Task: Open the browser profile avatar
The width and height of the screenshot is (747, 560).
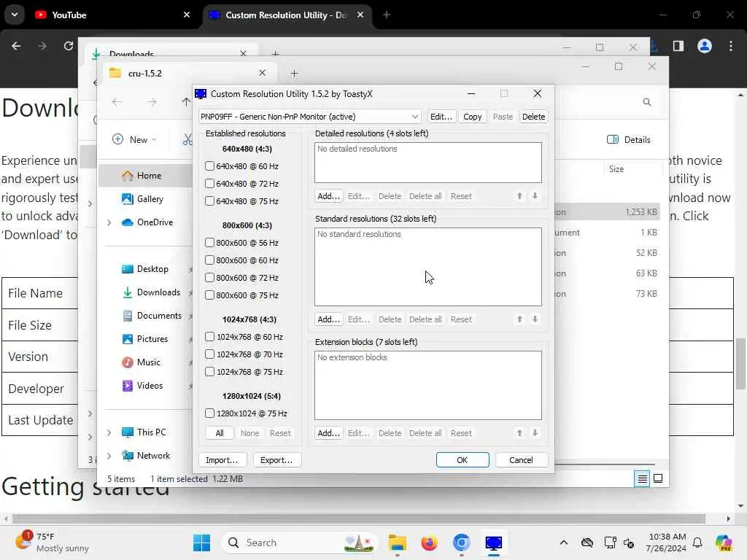Action: (x=704, y=46)
